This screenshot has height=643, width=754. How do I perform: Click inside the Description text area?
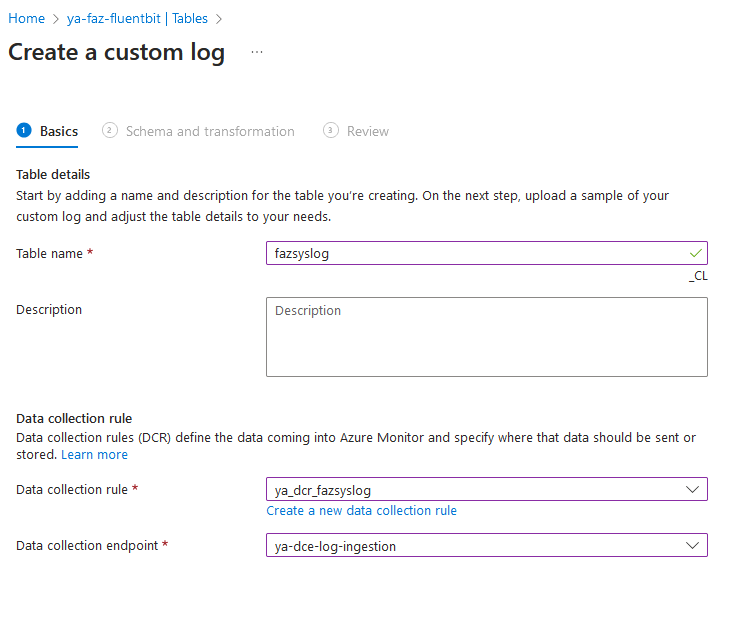pos(486,337)
